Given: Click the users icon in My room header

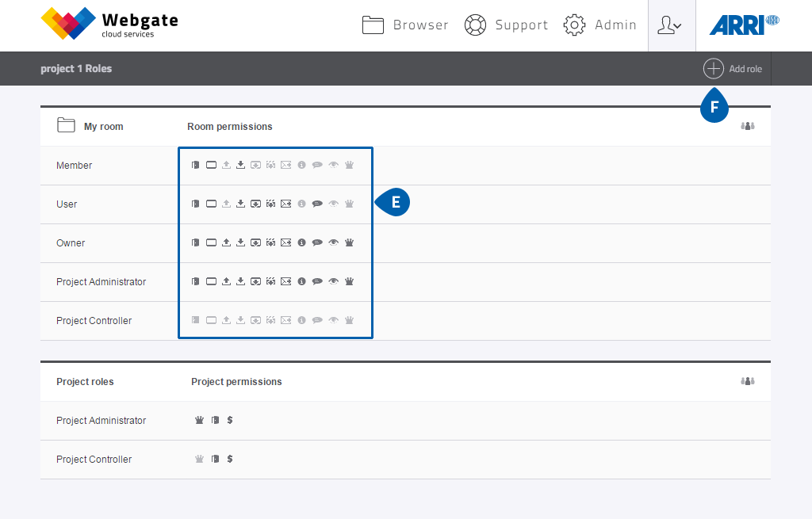Looking at the screenshot, I should click(x=747, y=126).
